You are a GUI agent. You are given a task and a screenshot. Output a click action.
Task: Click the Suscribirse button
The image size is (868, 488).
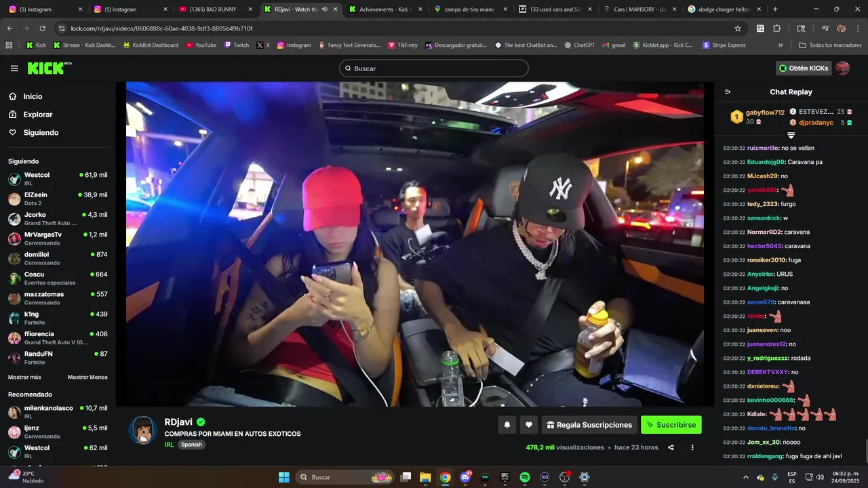pos(671,425)
